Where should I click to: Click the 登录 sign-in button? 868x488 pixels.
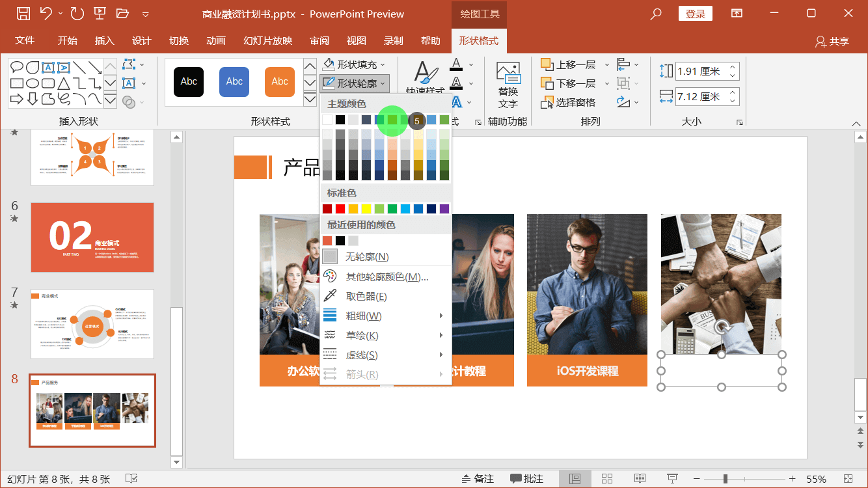[696, 14]
